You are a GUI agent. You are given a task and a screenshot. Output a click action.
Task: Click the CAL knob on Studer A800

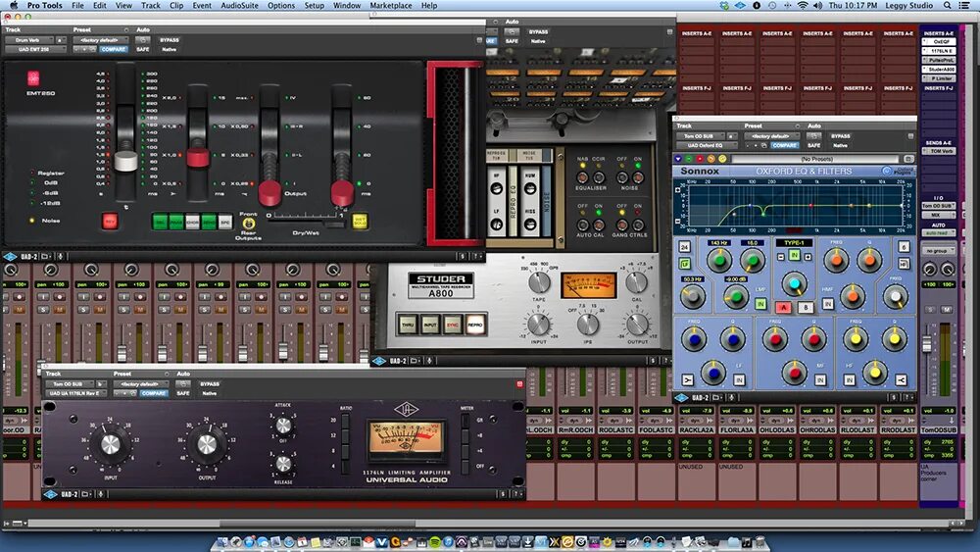click(636, 282)
